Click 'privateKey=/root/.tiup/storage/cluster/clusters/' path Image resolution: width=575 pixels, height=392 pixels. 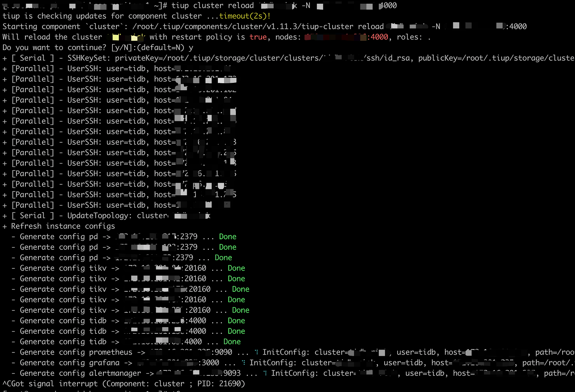pyautogui.click(x=219, y=58)
